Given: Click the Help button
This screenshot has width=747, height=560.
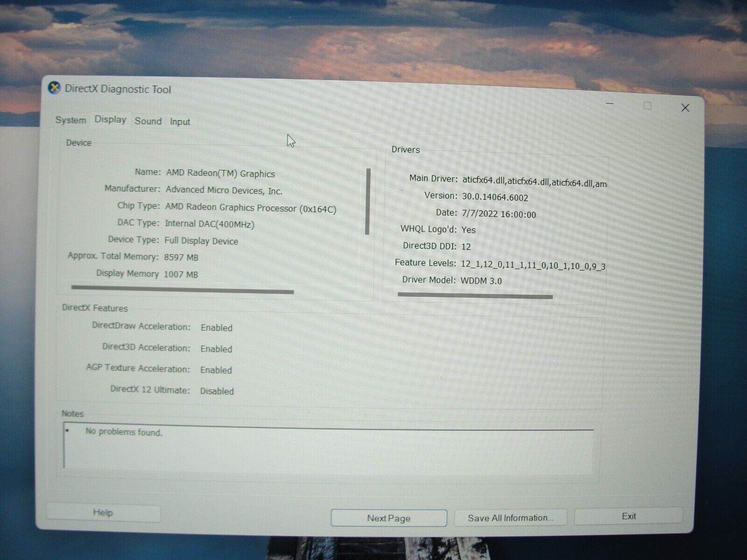Looking at the screenshot, I should (x=103, y=512).
